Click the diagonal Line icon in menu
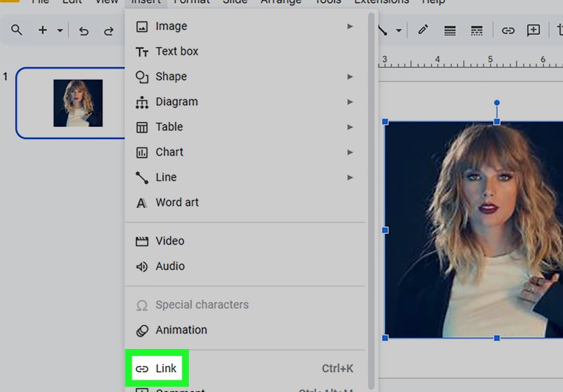This screenshot has width=563, height=392. tap(142, 177)
